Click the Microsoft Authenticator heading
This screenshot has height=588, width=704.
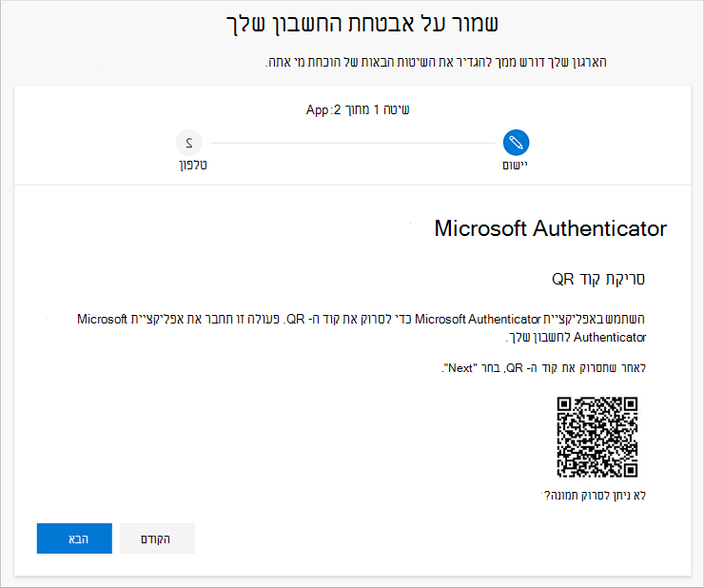(x=551, y=228)
